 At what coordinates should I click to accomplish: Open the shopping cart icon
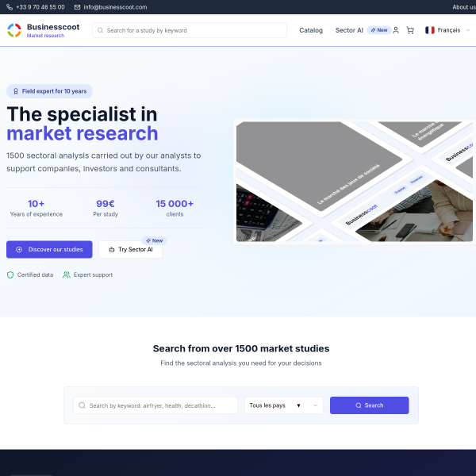click(410, 30)
